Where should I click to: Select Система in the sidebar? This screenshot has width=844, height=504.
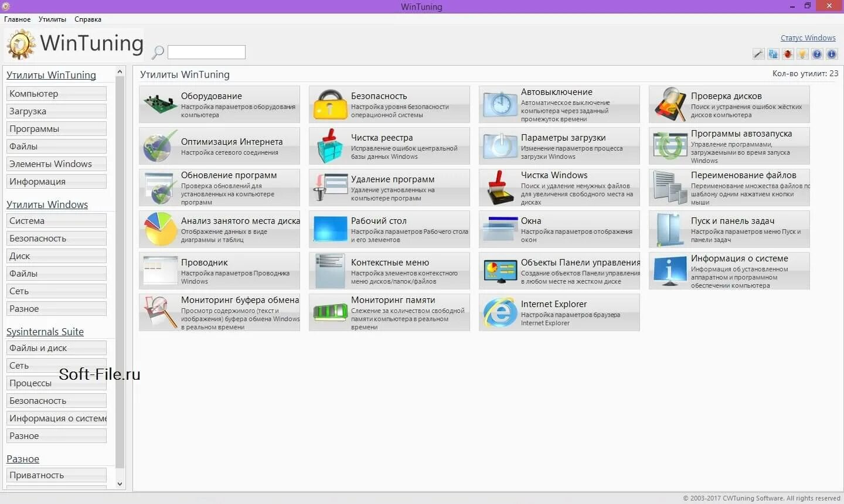click(56, 221)
